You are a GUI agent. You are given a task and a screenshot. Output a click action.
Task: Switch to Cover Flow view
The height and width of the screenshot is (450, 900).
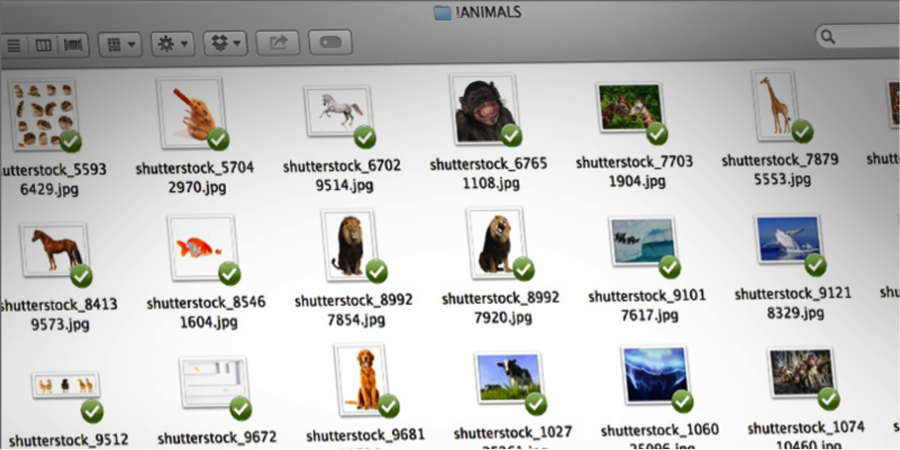73,45
